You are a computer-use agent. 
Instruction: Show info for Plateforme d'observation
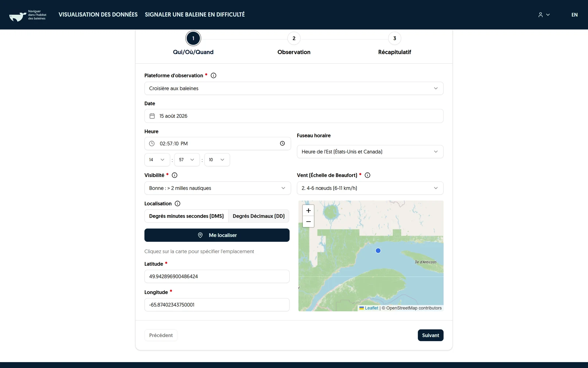(214, 75)
